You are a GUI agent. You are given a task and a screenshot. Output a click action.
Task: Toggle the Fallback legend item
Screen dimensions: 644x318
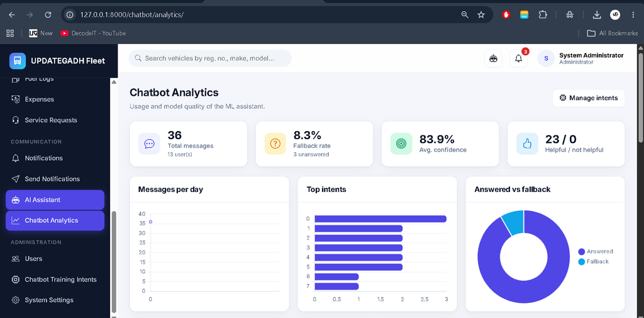click(593, 261)
